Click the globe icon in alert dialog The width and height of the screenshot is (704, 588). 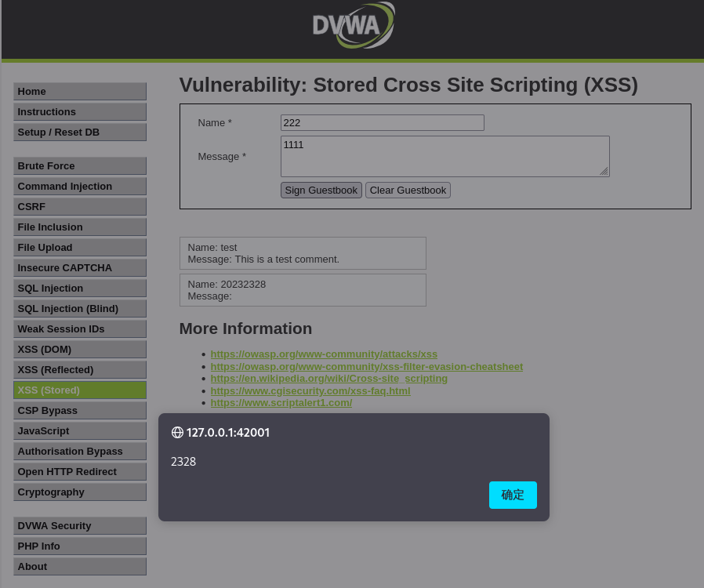click(177, 432)
